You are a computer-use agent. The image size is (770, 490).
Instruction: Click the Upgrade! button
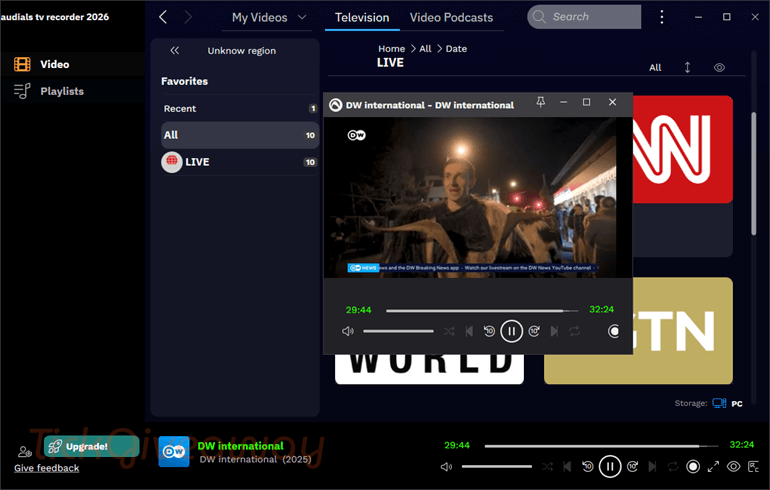click(x=91, y=446)
